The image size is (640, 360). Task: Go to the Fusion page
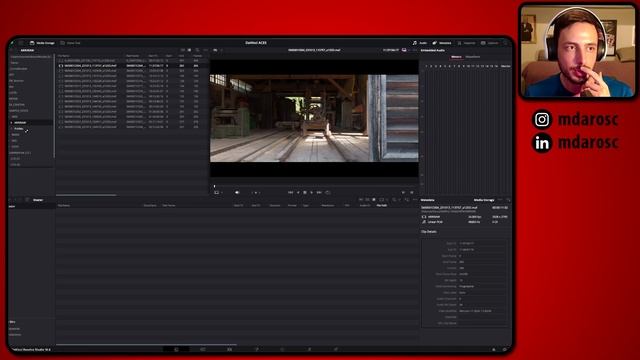[x=256, y=350]
